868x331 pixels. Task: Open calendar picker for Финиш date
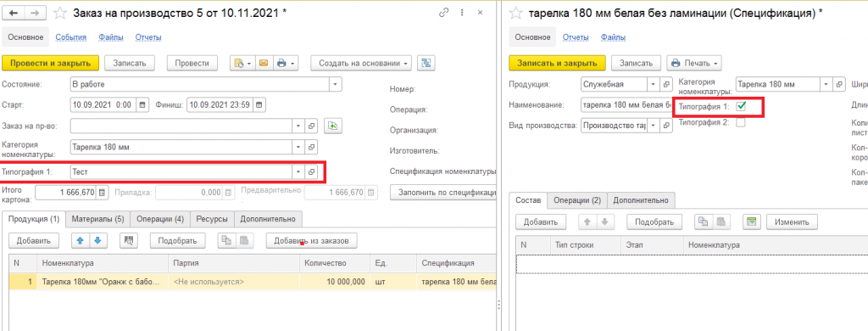coord(259,104)
